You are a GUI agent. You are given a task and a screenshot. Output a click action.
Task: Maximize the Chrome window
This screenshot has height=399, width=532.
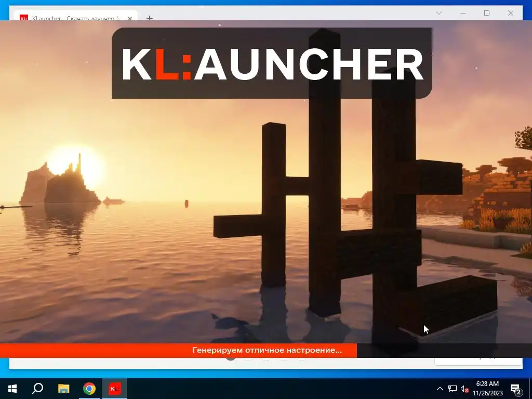click(486, 13)
